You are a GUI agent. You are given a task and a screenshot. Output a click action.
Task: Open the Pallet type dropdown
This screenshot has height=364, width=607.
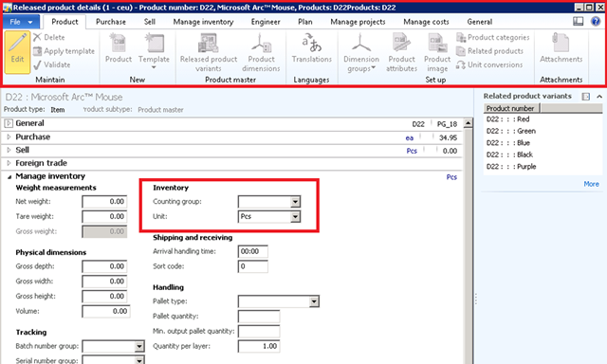pyautogui.click(x=314, y=301)
